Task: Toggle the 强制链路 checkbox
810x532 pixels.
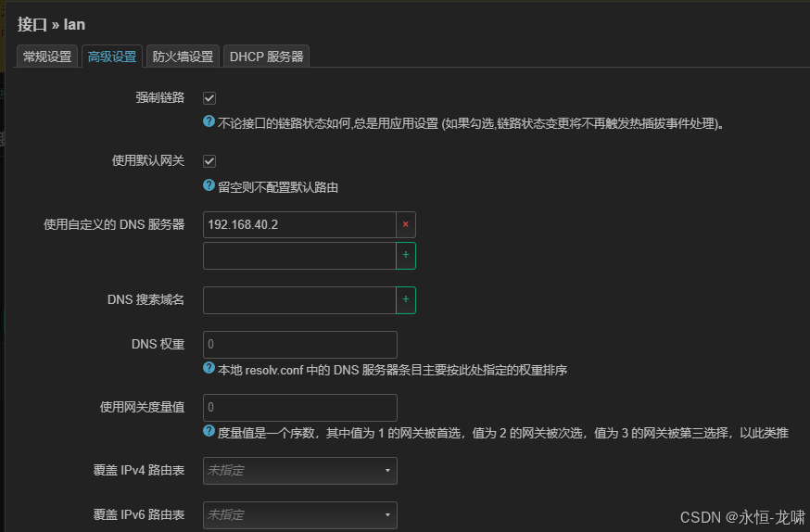Action: (209, 98)
